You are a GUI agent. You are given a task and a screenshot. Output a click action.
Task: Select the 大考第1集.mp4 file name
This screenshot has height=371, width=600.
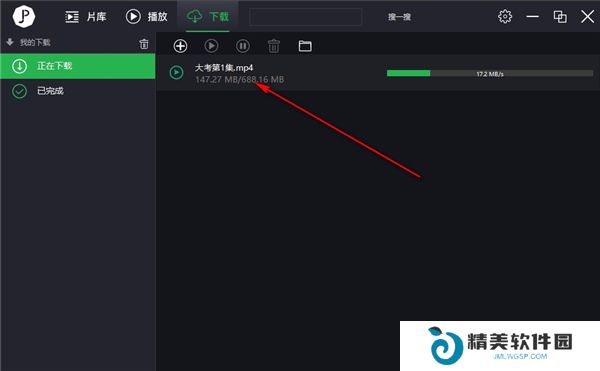pos(224,68)
